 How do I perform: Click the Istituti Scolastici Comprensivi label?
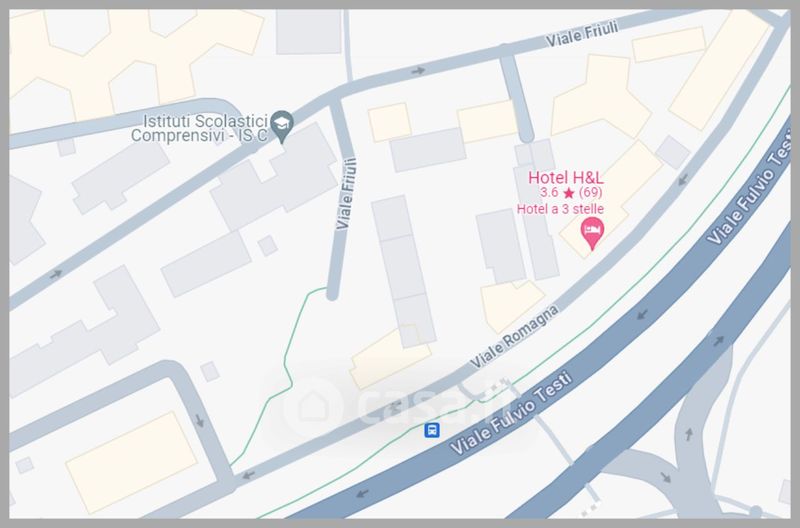(x=199, y=129)
